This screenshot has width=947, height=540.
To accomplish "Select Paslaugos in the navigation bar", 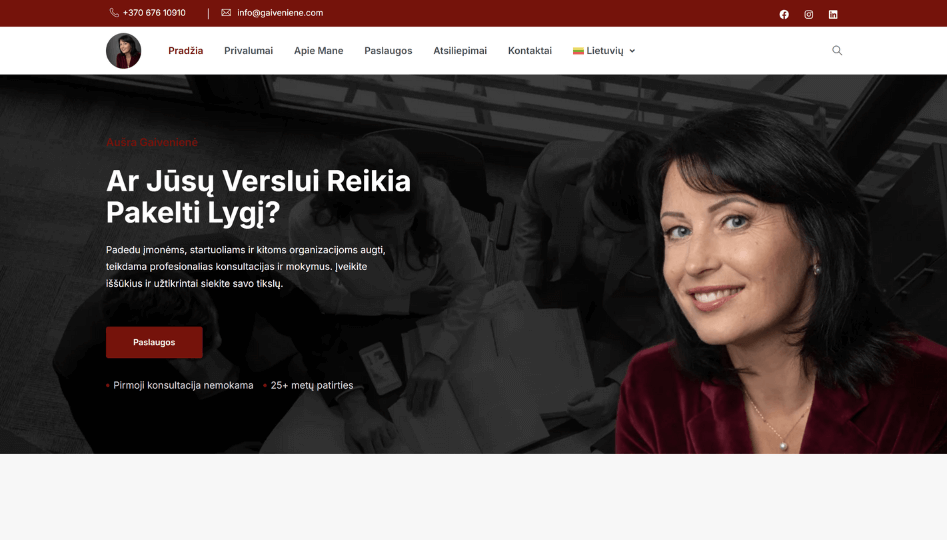I will [388, 51].
